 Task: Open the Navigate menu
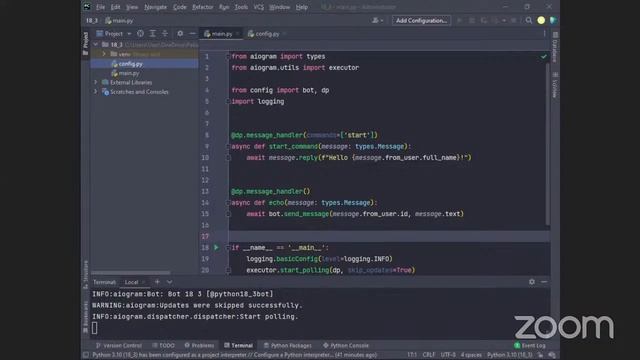tap(156, 7)
